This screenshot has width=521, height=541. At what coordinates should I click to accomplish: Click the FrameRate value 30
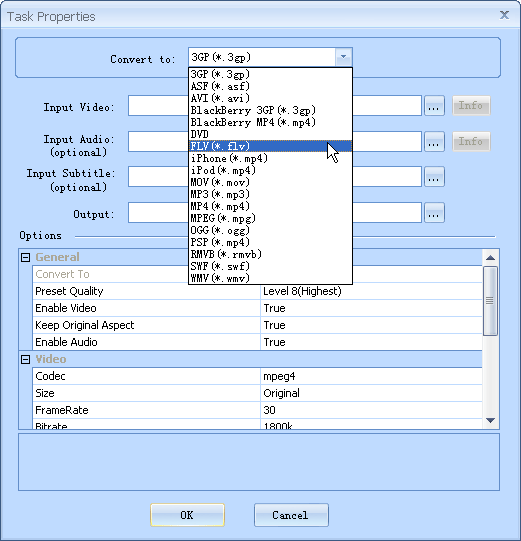tap(269, 410)
